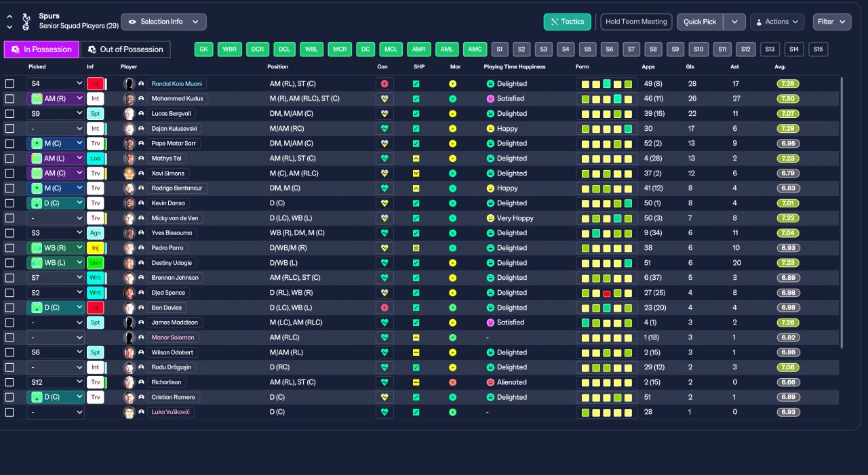This screenshot has width=868, height=475.
Task: Click Djed Spence's form squares
Action: 606,293
